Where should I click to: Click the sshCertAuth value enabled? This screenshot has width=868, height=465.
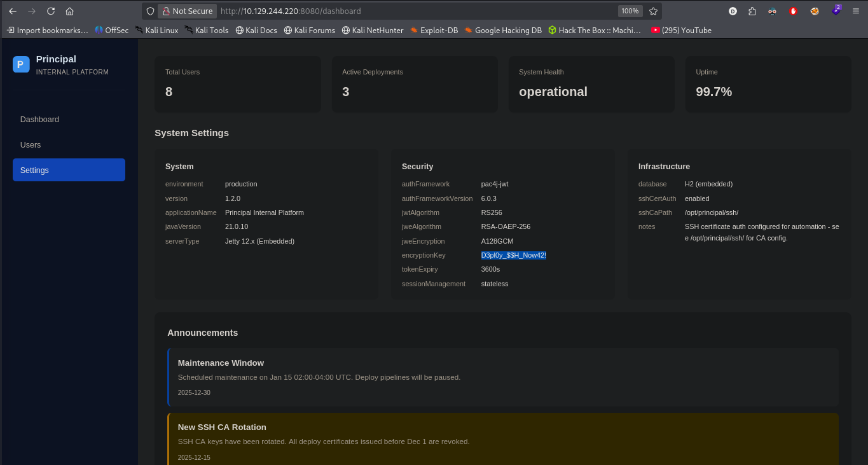click(697, 198)
